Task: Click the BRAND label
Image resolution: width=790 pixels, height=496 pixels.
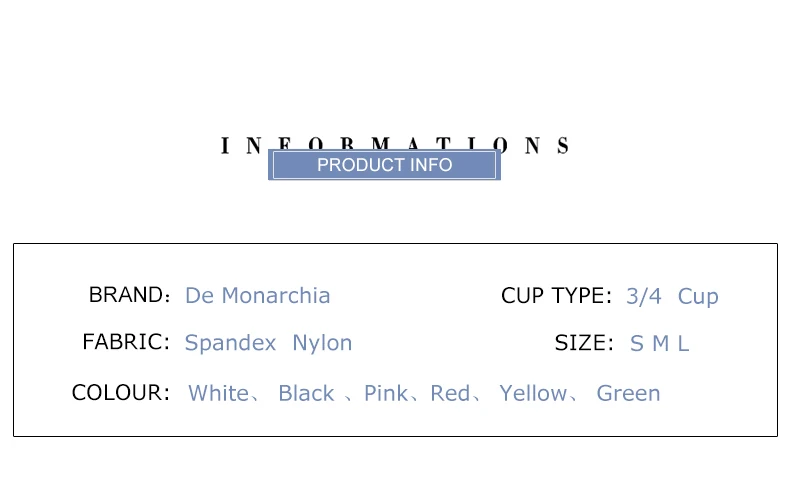Action: pos(129,295)
